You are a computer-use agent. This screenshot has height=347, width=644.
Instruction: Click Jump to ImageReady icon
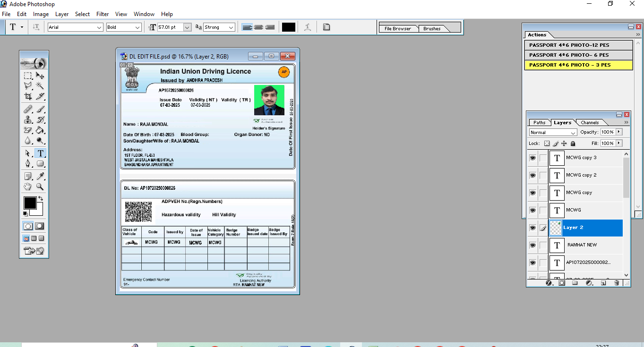click(x=34, y=251)
